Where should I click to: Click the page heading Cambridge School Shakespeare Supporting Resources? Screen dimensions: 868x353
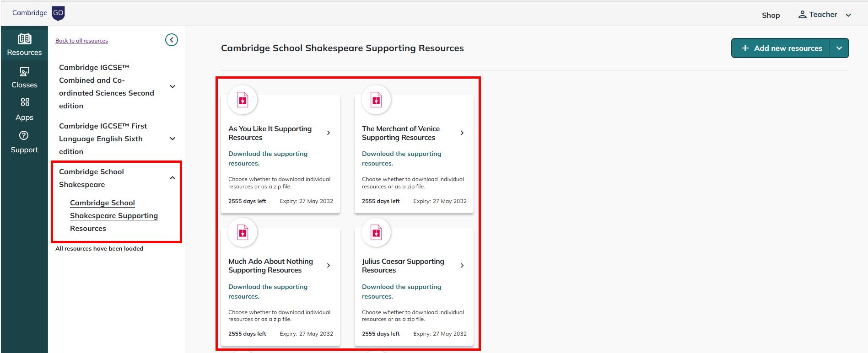[x=342, y=48]
